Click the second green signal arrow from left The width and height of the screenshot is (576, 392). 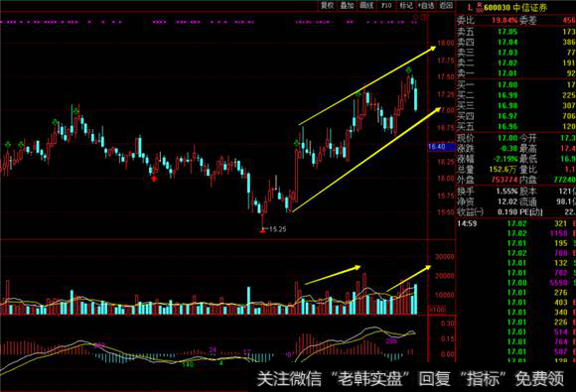[21, 145]
